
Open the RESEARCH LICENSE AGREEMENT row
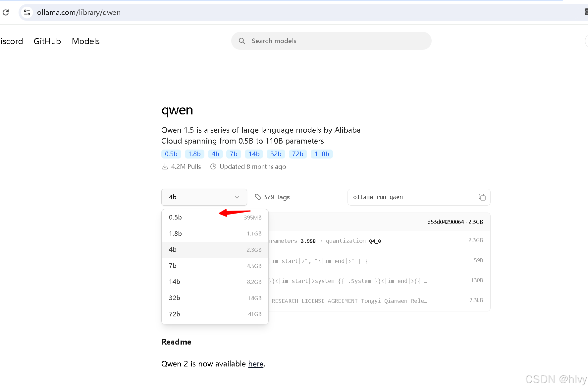379,301
